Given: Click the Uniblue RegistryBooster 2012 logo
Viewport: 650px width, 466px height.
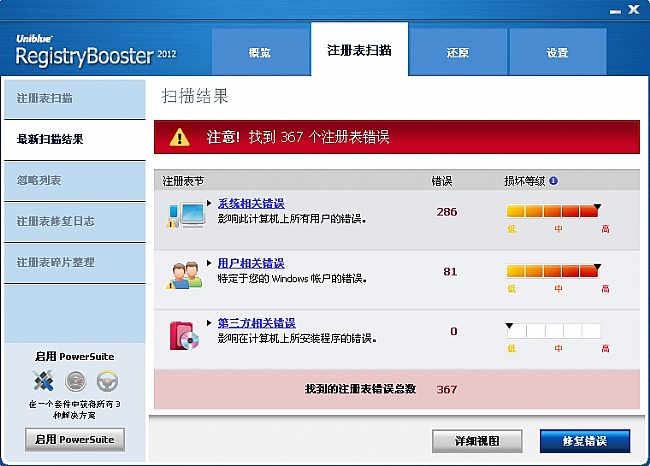Looking at the screenshot, I should coord(96,52).
